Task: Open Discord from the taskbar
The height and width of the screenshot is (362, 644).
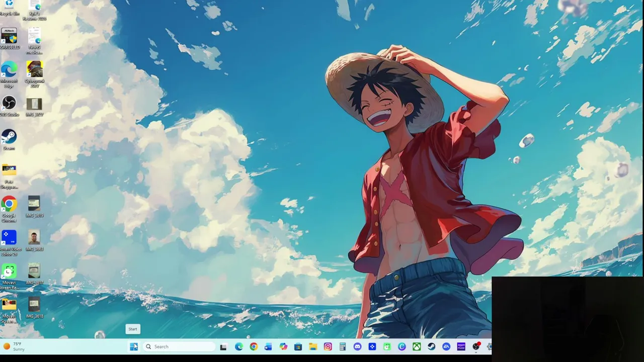Action: point(358,346)
